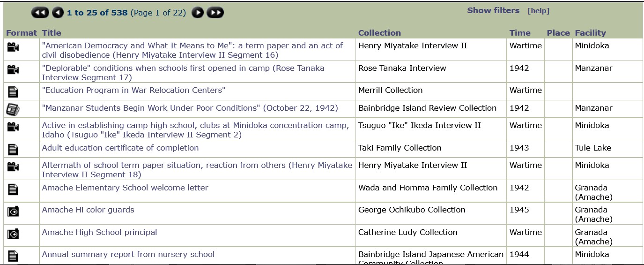Open the help link
This screenshot has height=265, width=644.
[538, 11]
